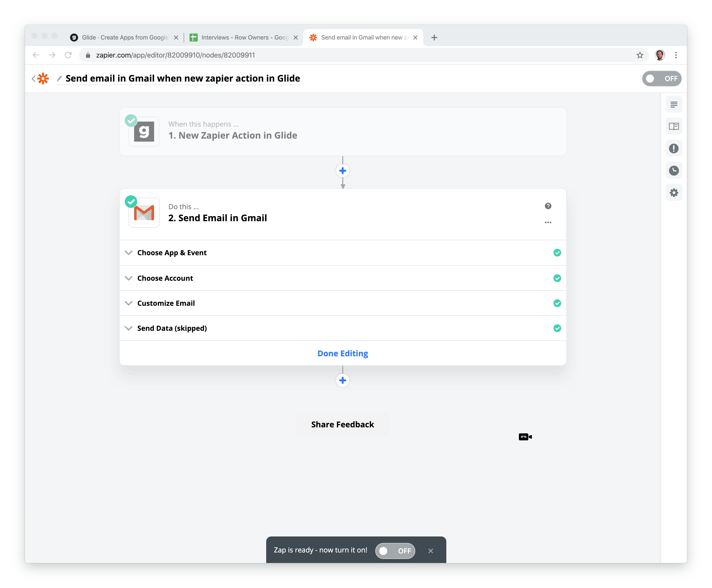The height and width of the screenshot is (588, 712).
Task: Add a step below the Gmail action
Action: click(x=343, y=380)
